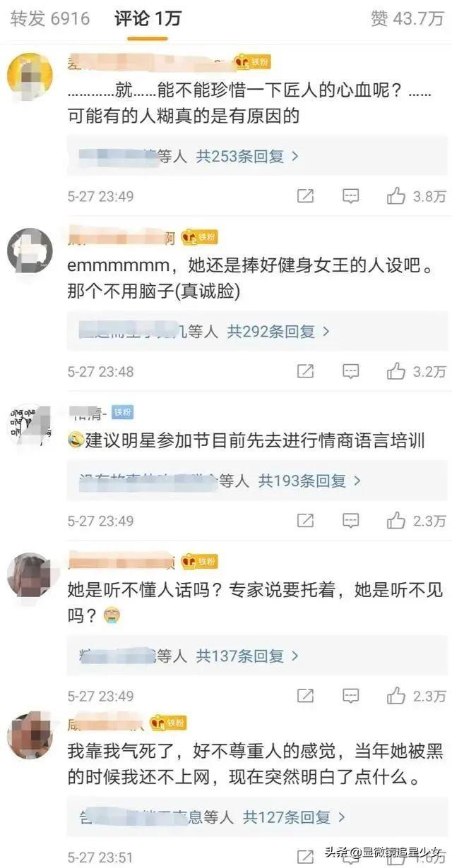This screenshot has height=868, width=452.
Task: Tap 铁粉 badge on emmmmmm commenter
Action: (198, 238)
